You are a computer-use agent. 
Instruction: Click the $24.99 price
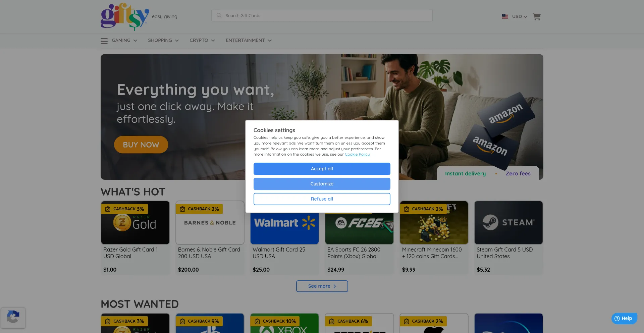(x=336, y=270)
